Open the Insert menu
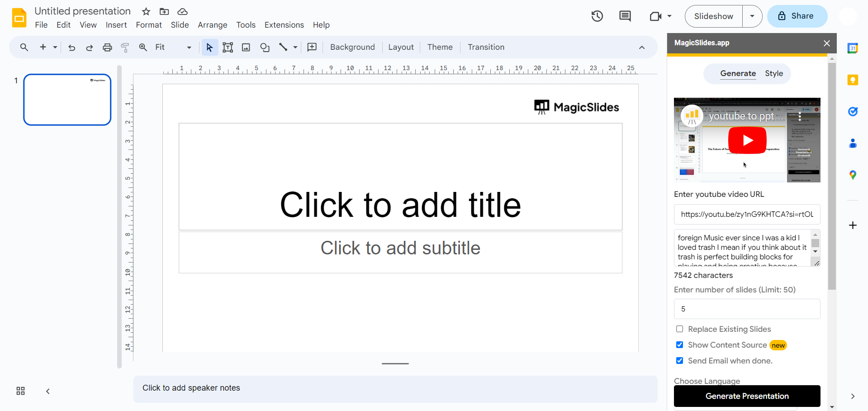Screen dimensions: 868x411 coord(116,25)
